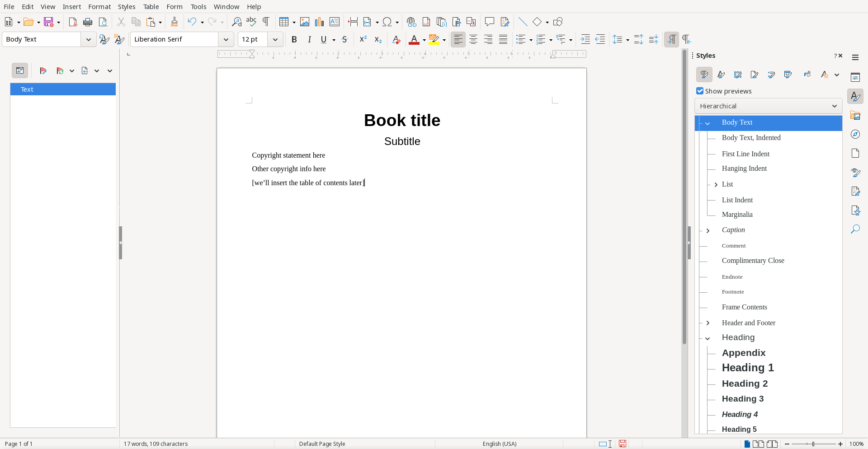868x449 pixels.
Task: Click the red Font Color swatch
Action: point(414,40)
